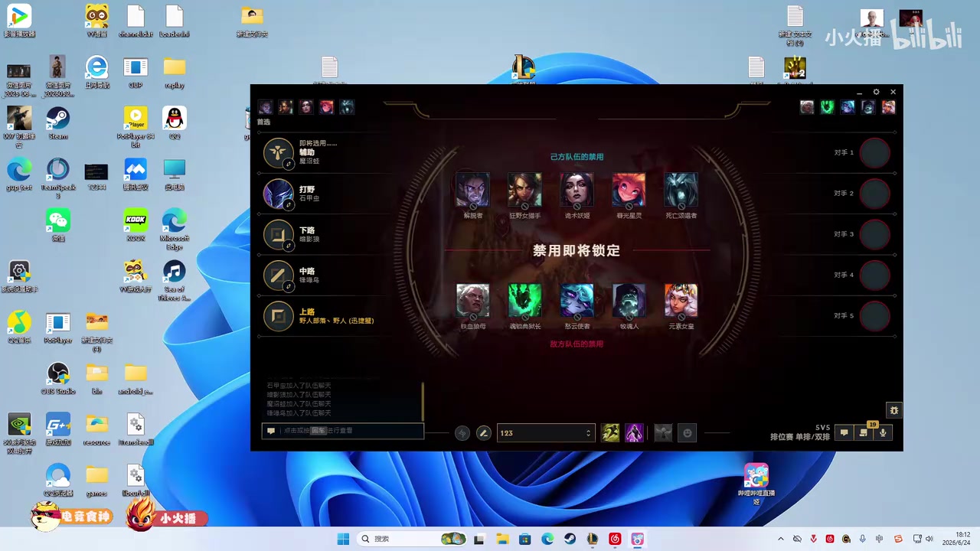Open OBS Studio desktop shortcut
The width and height of the screenshot is (980, 551).
pyautogui.click(x=58, y=378)
